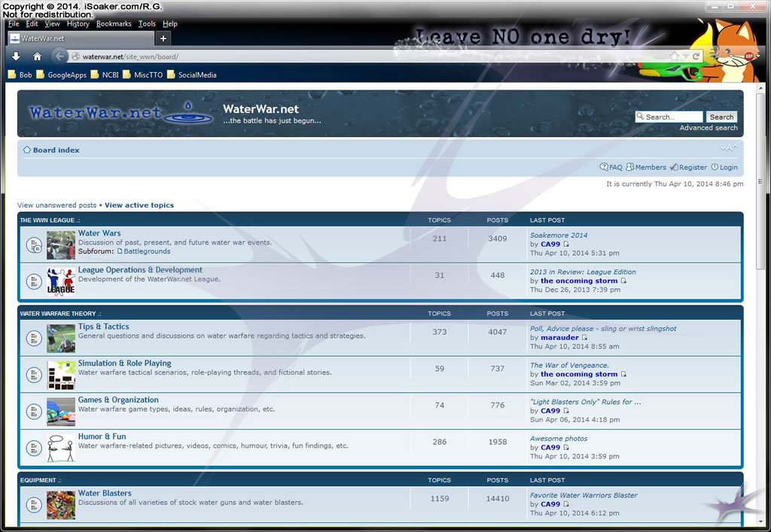The image size is (771, 532).
Task: Click forum status icon for Water Wars
Action: pyautogui.click(x=34, y=245)
